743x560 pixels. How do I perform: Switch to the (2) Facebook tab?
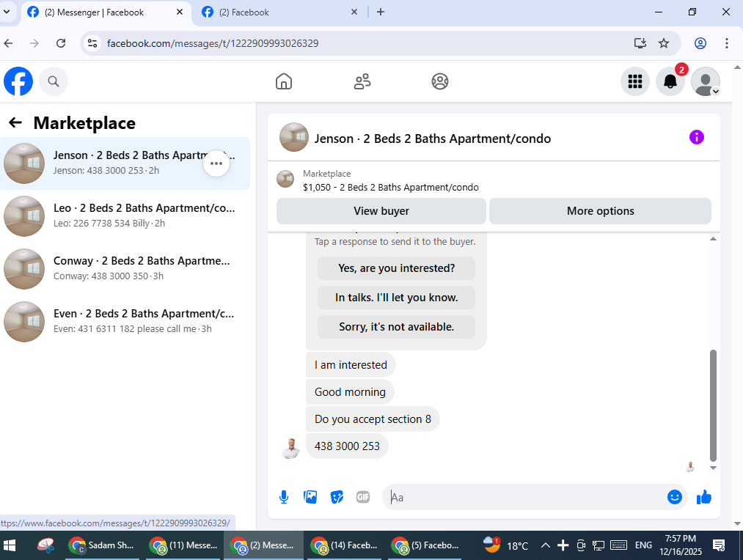click(244, 12)
